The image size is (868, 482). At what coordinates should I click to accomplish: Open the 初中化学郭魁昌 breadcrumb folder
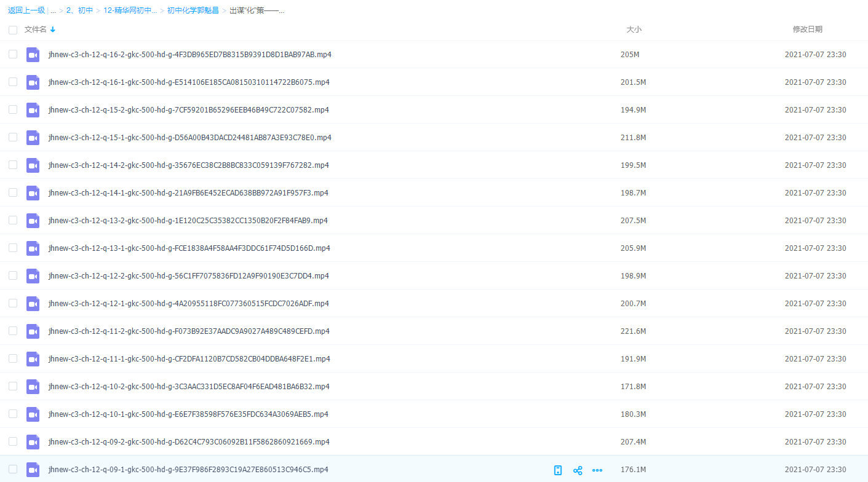193,10
